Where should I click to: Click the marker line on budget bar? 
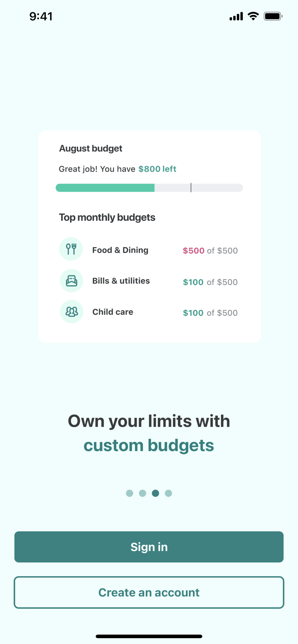pyautogui.click(x=191, y=188)
